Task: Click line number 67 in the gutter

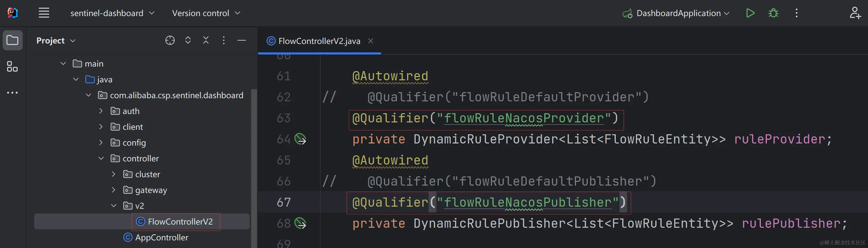Action: pyautogui.click(x=283, y=203)
